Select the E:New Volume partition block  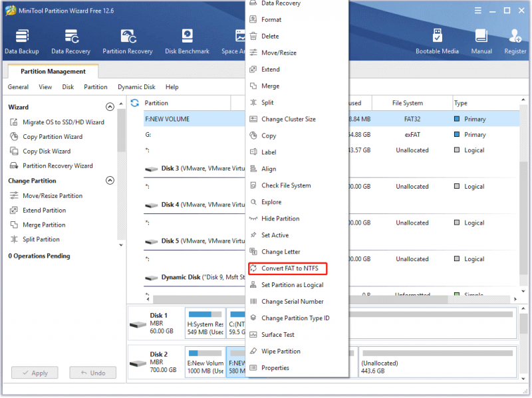tap(205, 361)
